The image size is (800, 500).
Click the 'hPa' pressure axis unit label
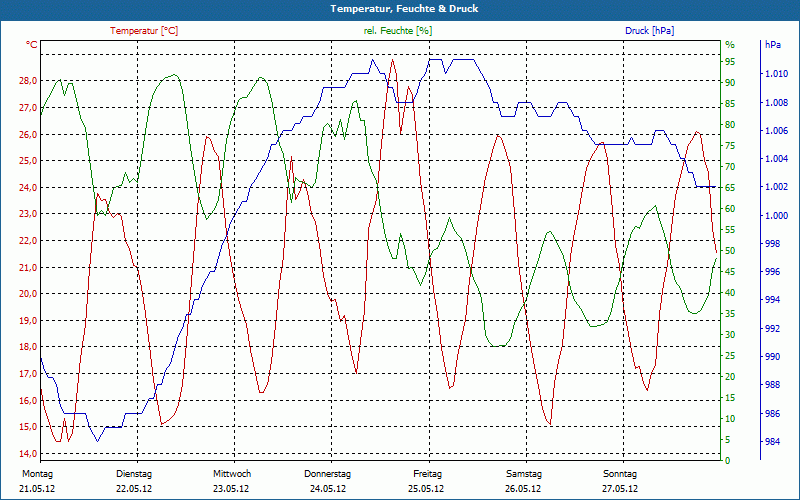772,45
